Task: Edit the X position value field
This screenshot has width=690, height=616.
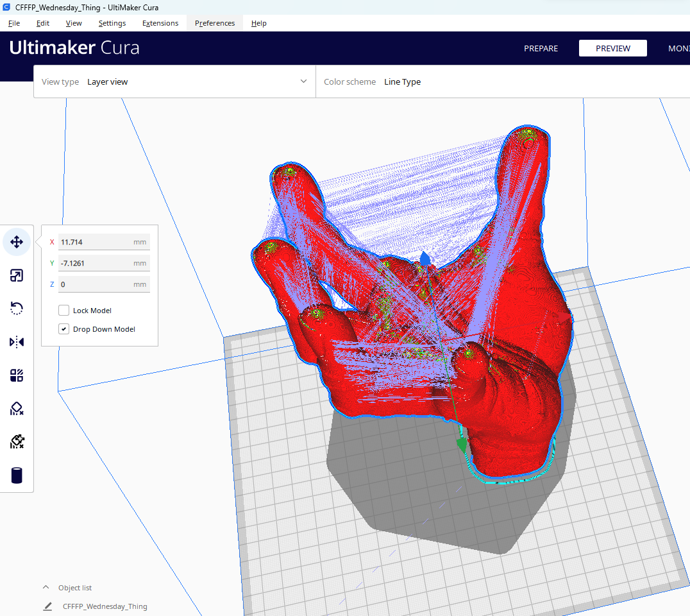Action: 104,242
